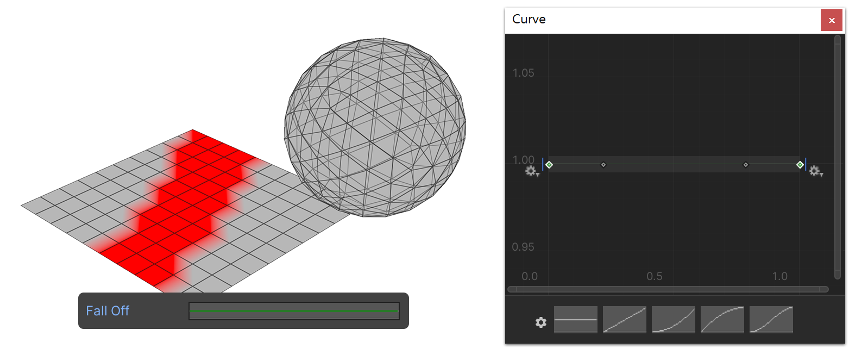Screen dimensions: 868x348
Task: Open left pre-wrap mode gear dropdown
Action: [532, 172]
